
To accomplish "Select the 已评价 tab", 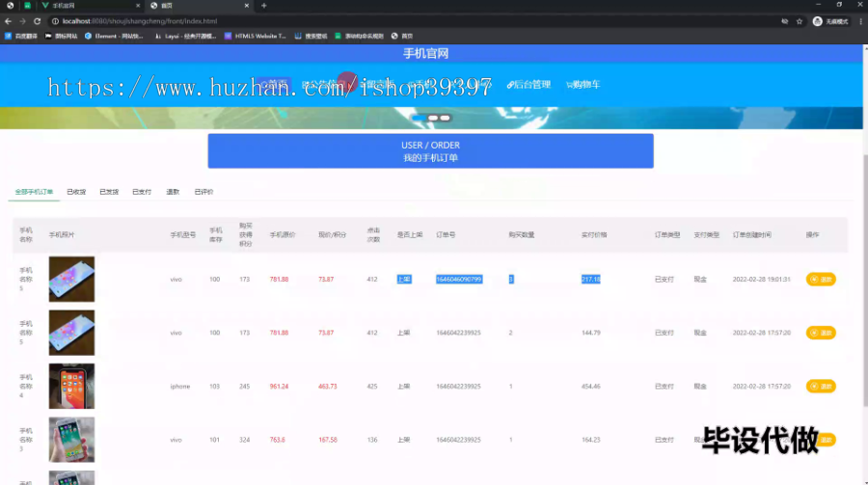I will [203, 192].
